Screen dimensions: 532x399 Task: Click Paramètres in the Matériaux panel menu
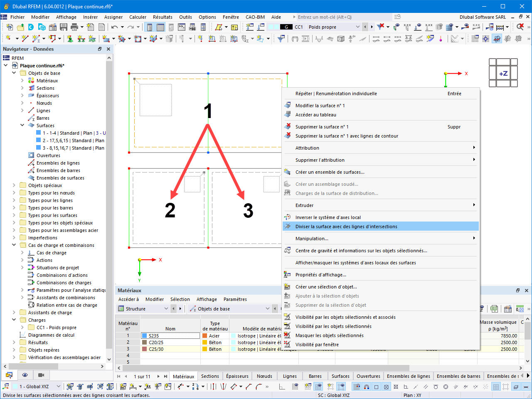coord(235,299)
